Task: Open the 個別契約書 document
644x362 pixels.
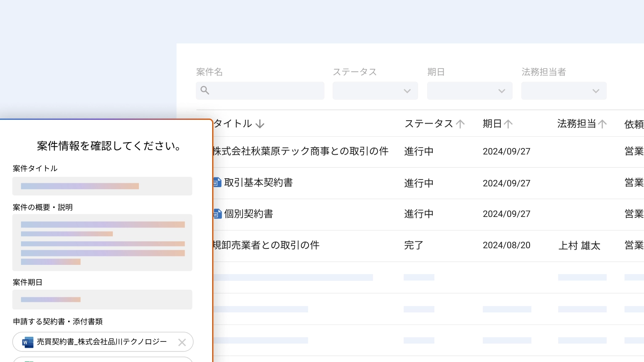Action: [x=248, y=214]
